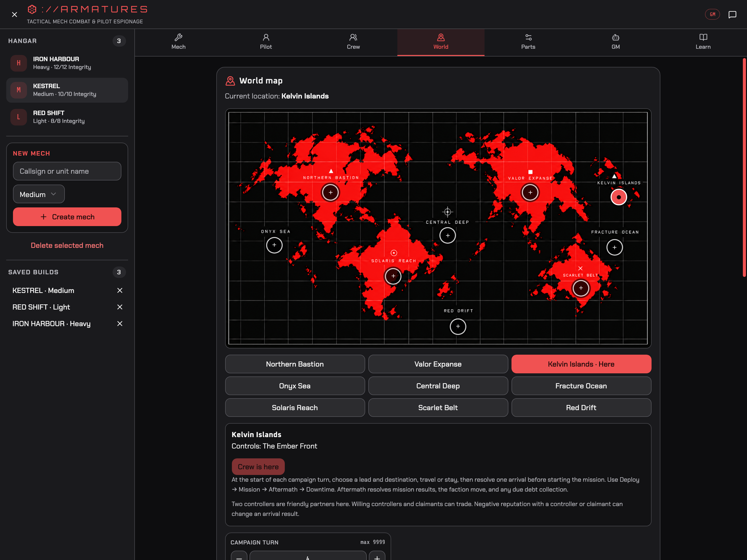Screen dimensions: 747x560
Task: Toggle the GM badge in the header
Action: coord(712,15)
